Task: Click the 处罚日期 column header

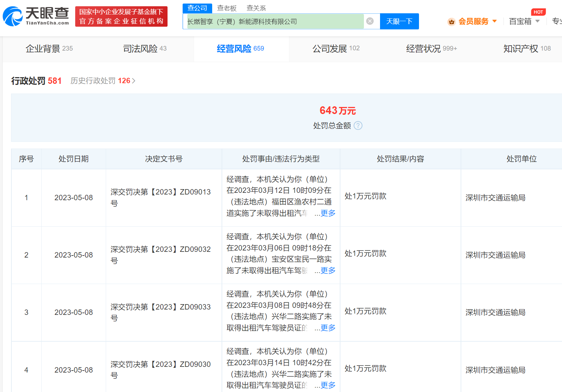Action: click(x=74, y=159)
